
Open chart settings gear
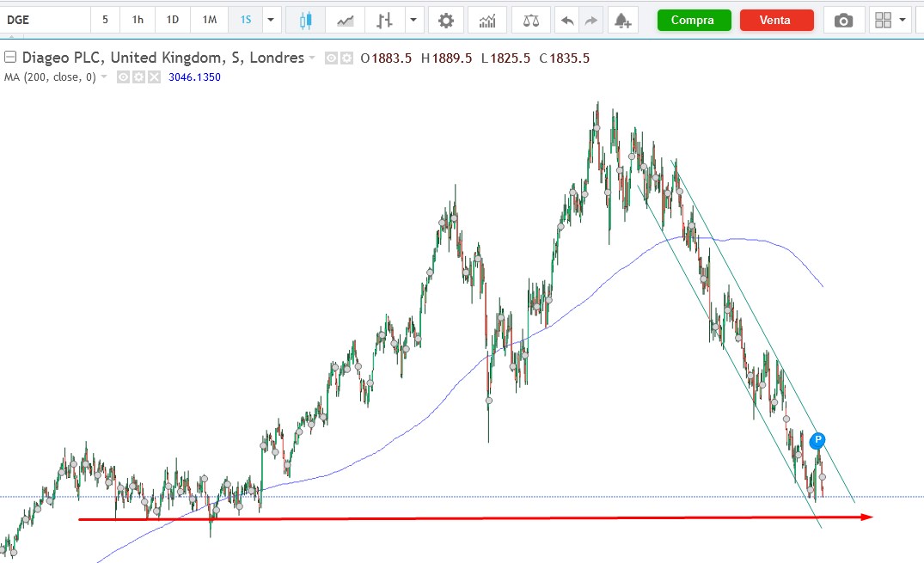(x=446, y=21)
